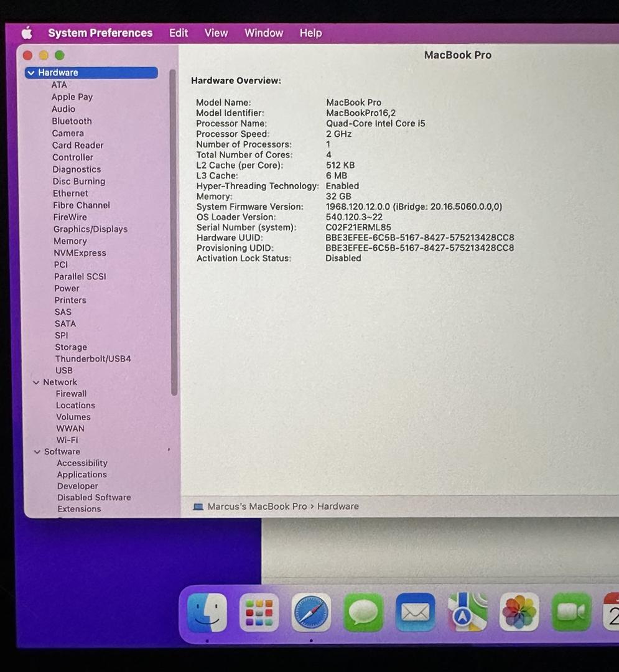Screen dimensions: 619x672
Task: Select Thunderbolt/USB4 in the sidebar
Action: [93, 359]
